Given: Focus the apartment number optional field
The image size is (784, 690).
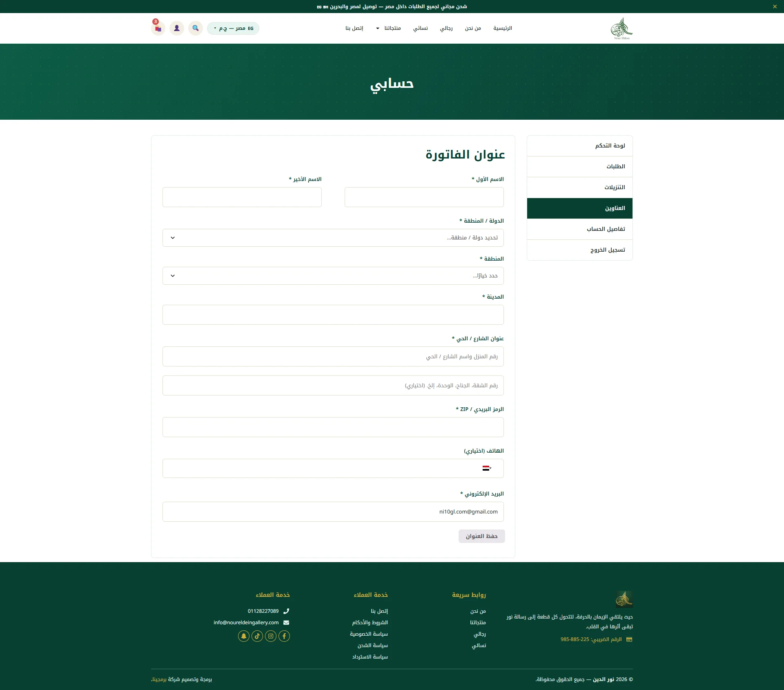Looking at the screenshot, I should click(333, 386).
